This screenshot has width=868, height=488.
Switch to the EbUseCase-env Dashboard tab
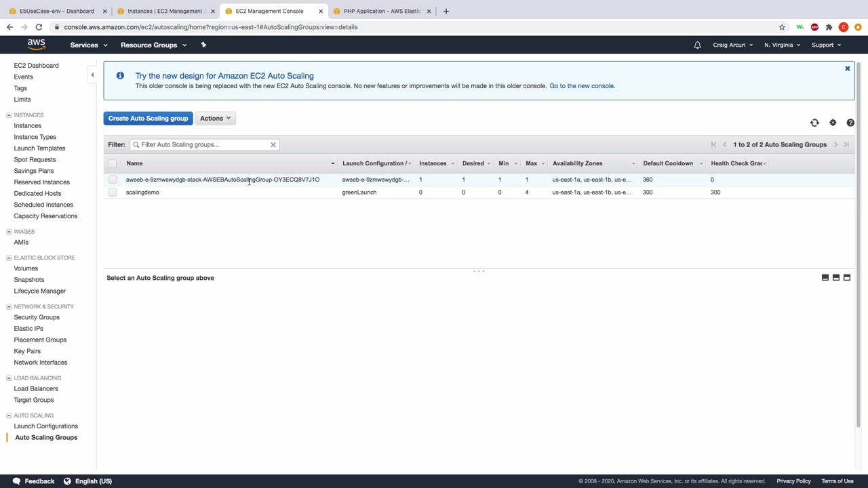click(x=57, y=11)
